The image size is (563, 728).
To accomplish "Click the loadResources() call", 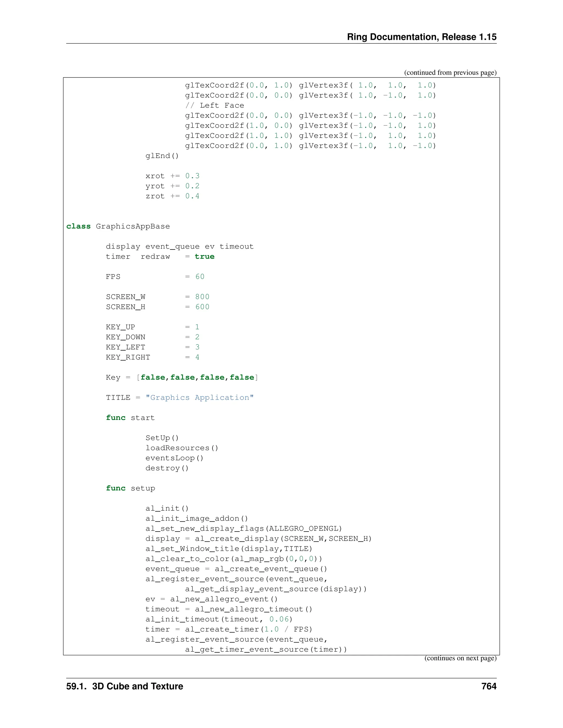I will coord(182,448).
